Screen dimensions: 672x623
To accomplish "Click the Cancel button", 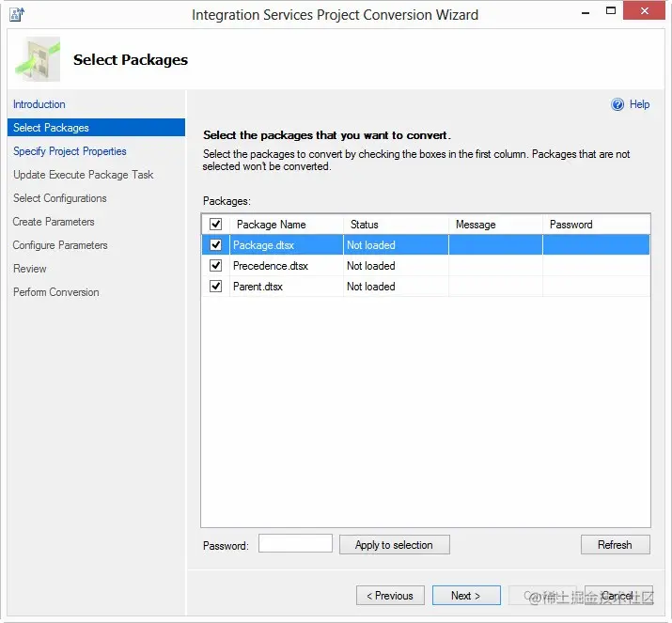I will point(618,596).
